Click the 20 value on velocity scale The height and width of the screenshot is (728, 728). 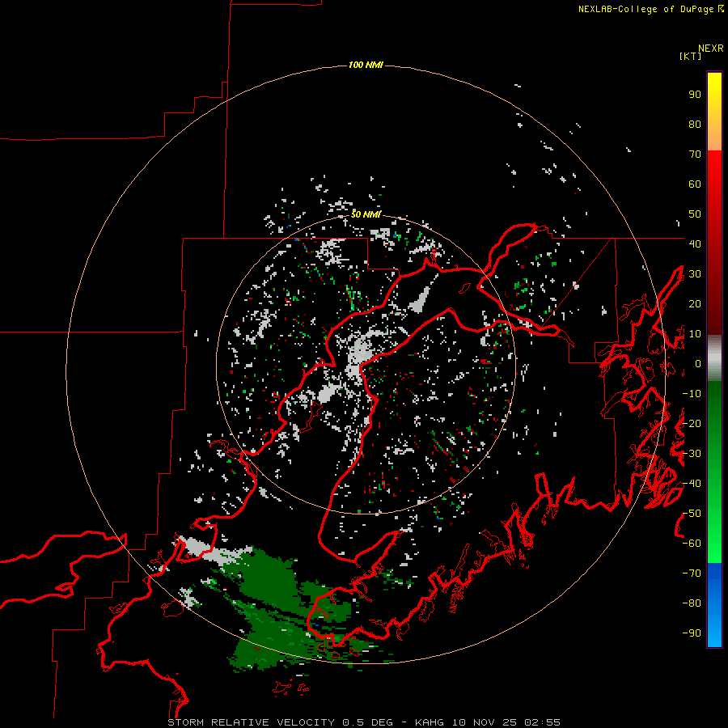[695, 304]
